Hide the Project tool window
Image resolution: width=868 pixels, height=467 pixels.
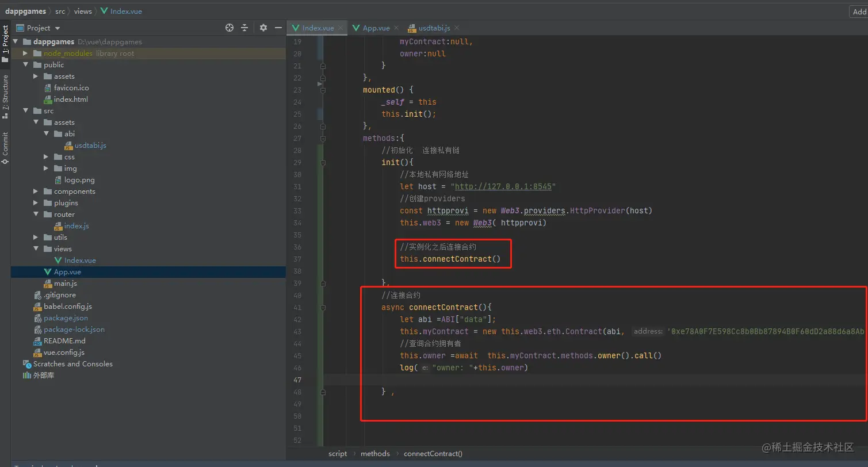point(278,28)
